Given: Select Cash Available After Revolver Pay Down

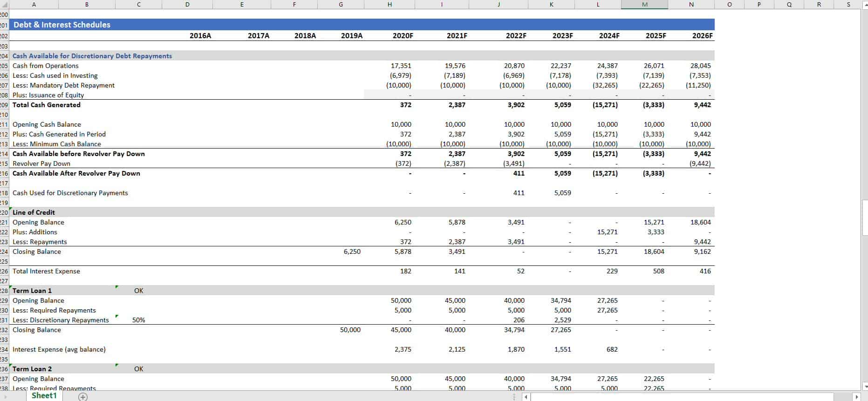Looking at the screenshot, I should tap(76, 173).
